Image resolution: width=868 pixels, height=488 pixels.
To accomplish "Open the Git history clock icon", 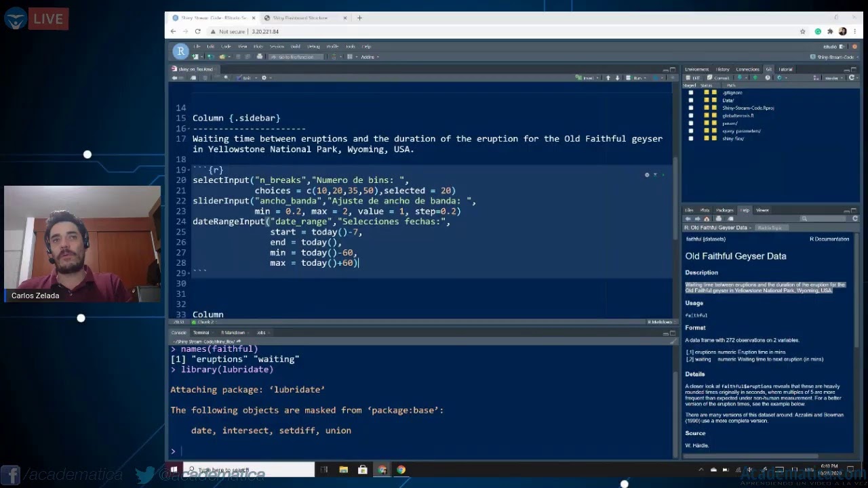I will click(x=768, y=78).
